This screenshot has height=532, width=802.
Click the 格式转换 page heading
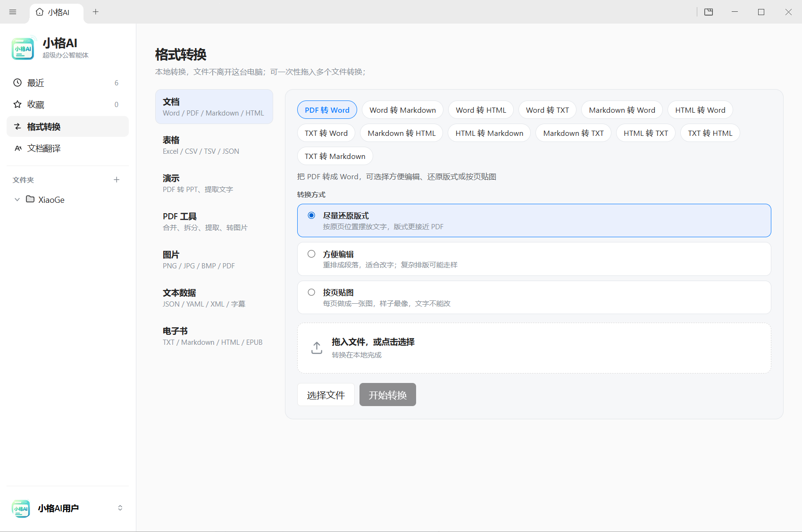[x=181, y=54]
